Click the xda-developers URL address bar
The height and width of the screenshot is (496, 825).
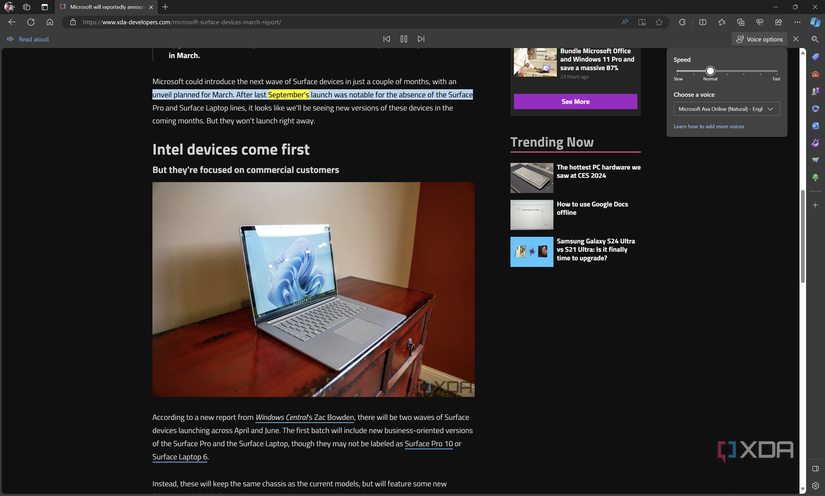[x=182, y=22]
